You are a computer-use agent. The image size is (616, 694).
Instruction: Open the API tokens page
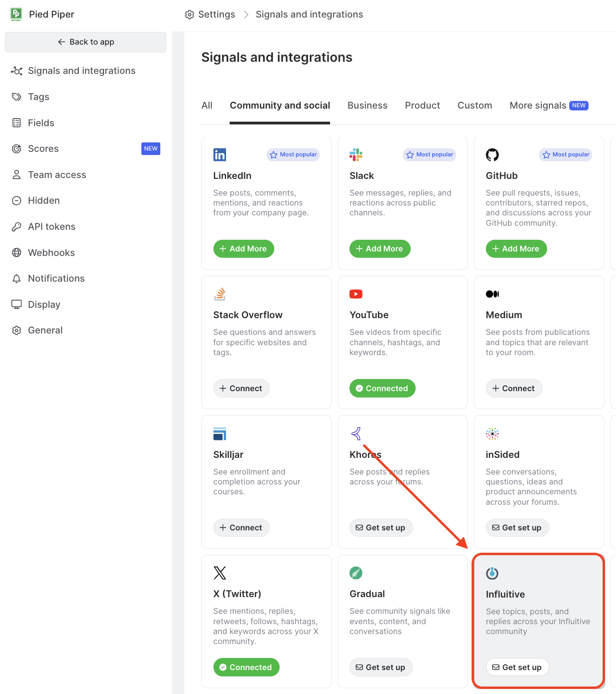tap(52, 227)
